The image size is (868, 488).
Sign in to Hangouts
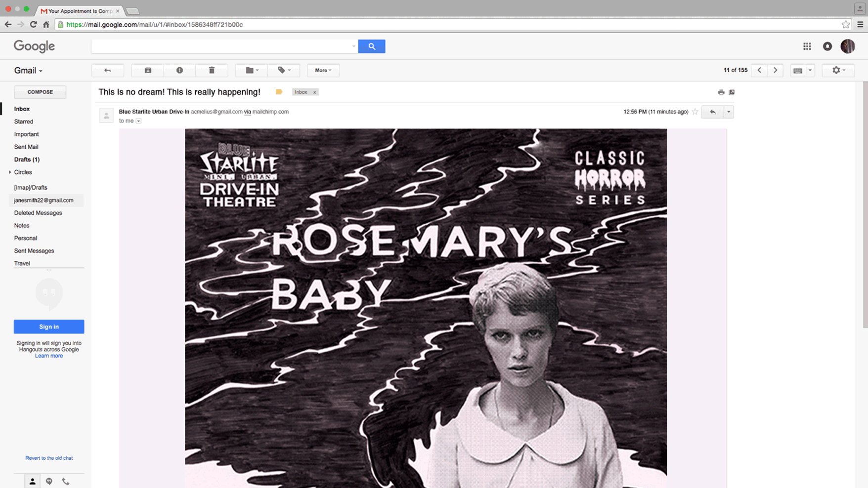coord(49,326)
